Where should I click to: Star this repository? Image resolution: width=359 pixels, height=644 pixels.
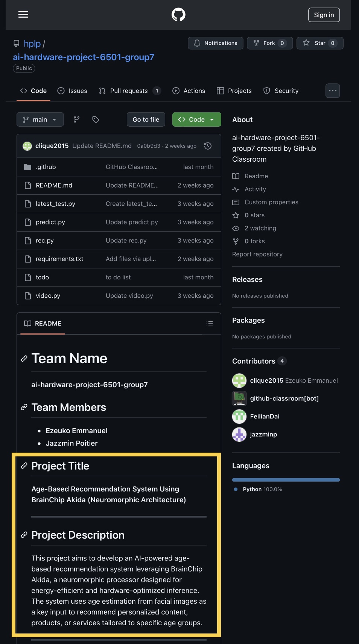[320, 43]
